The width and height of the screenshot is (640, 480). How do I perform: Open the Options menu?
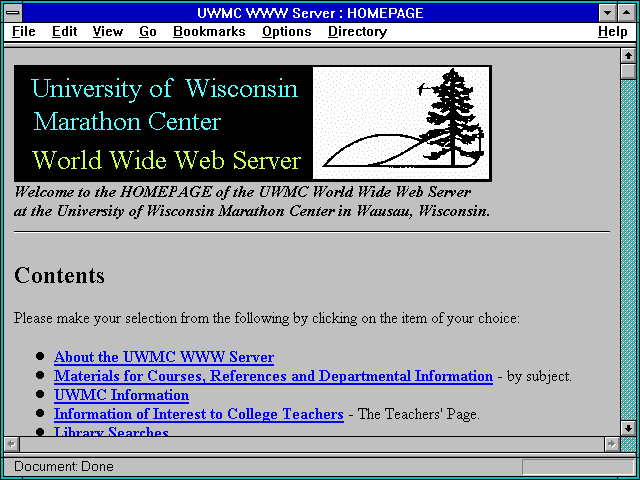pyautogui.click(x=287, y=31)
